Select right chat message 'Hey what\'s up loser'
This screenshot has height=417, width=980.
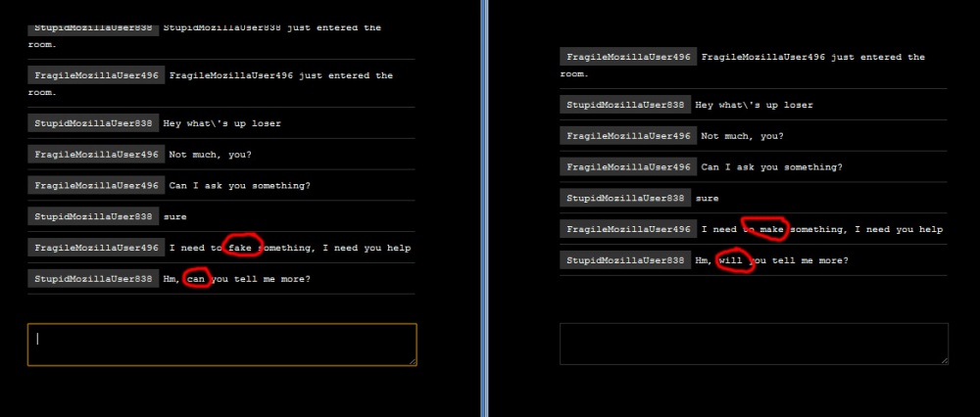[x=754, y=105]
